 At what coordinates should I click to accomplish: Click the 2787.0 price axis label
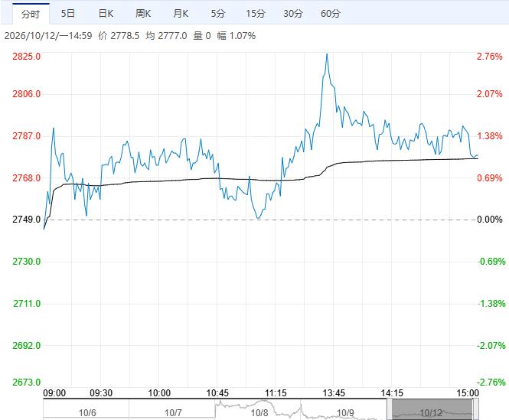(x=27, y=136)
